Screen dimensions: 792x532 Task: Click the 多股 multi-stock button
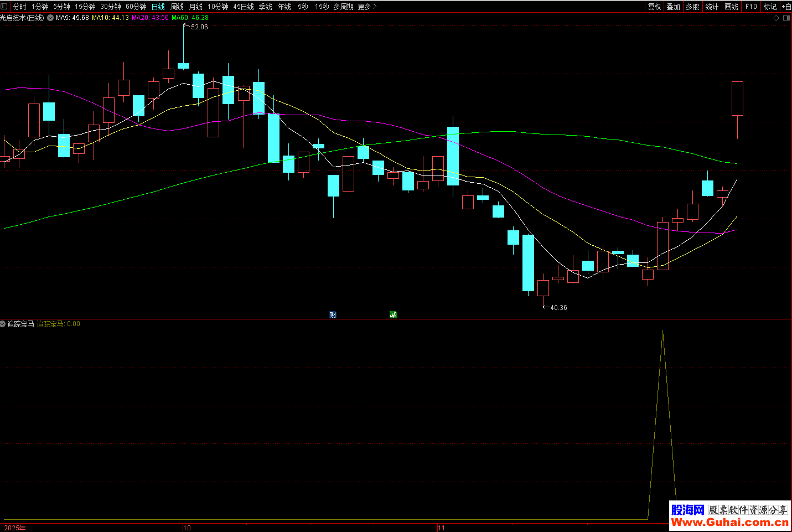(x=692, y=7)
